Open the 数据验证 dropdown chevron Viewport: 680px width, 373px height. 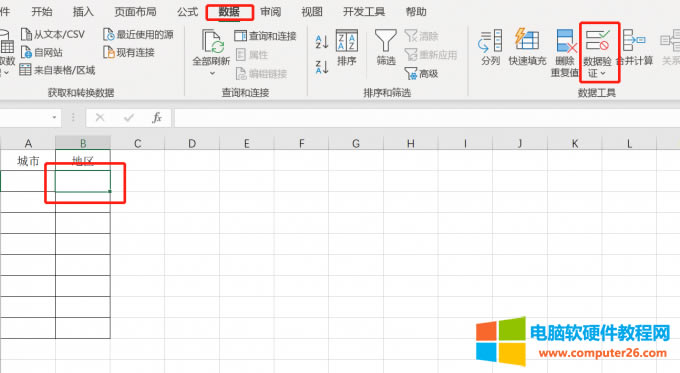(603, 73)
